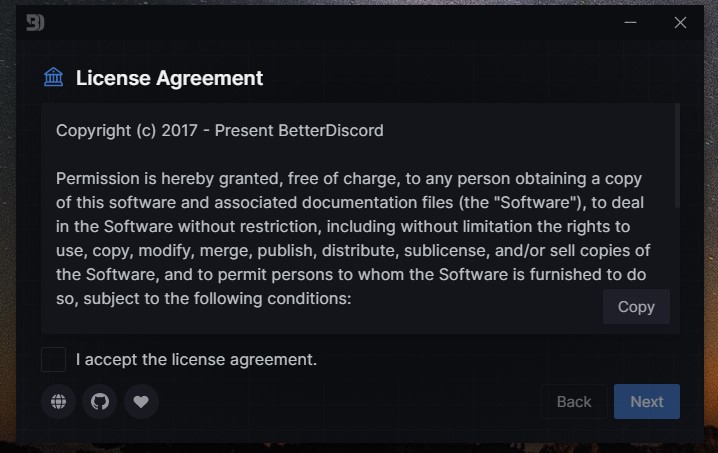Viewport: 718px width, 453px height.
Task: Click the word BetterDiscord in copyright line
Action: coord(331,131)
